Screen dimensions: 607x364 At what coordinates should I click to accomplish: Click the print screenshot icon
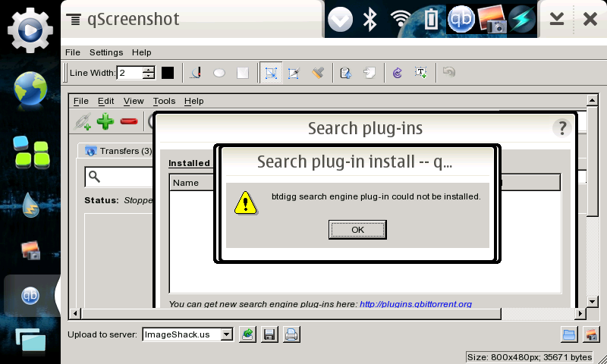tap(291, 334)
